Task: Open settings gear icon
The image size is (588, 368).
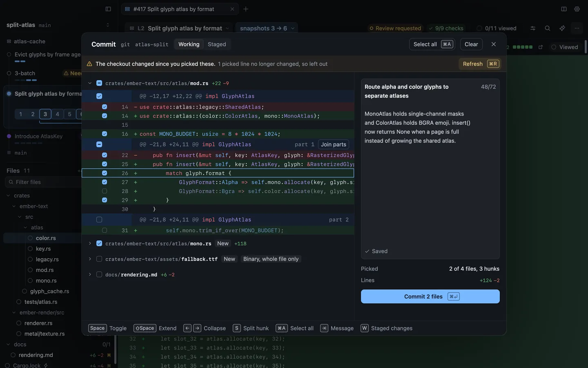Action: (x=577, y=9)
